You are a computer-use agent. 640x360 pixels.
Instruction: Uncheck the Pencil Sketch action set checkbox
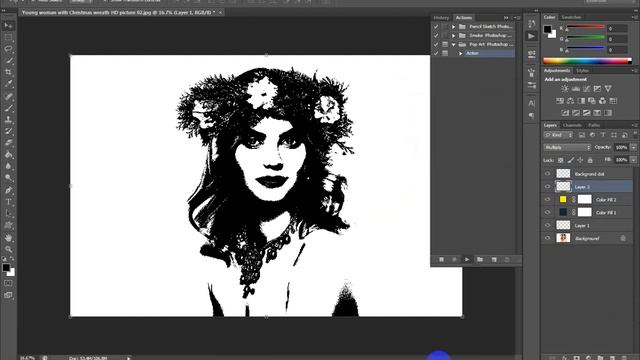(436, 27)
